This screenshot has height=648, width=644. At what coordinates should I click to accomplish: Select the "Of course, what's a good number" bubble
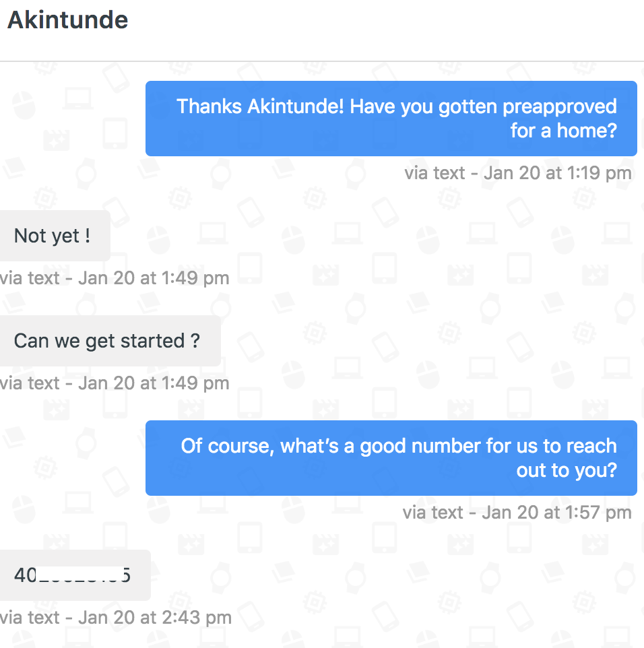[391, 458]
